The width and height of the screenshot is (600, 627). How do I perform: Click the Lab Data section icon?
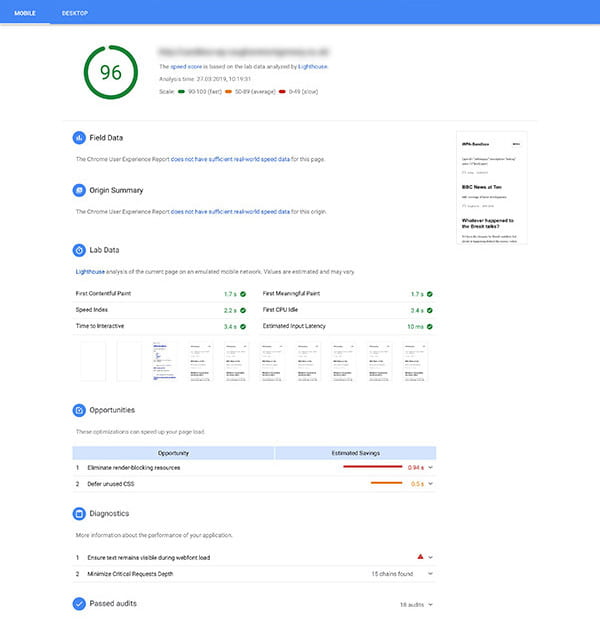[x=79, y=250]
